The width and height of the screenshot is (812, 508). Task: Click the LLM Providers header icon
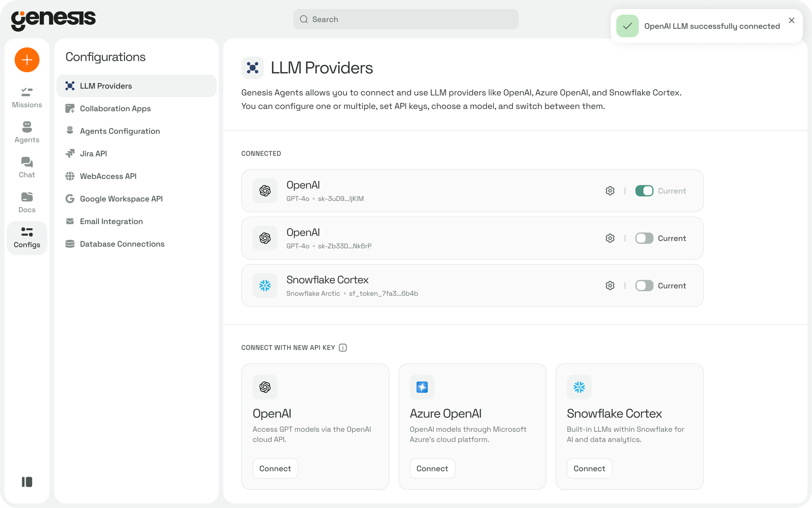coord(252,68)
